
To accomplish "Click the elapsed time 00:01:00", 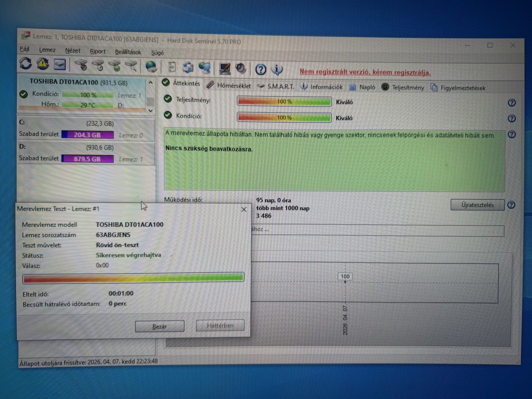I will [121, 293].
